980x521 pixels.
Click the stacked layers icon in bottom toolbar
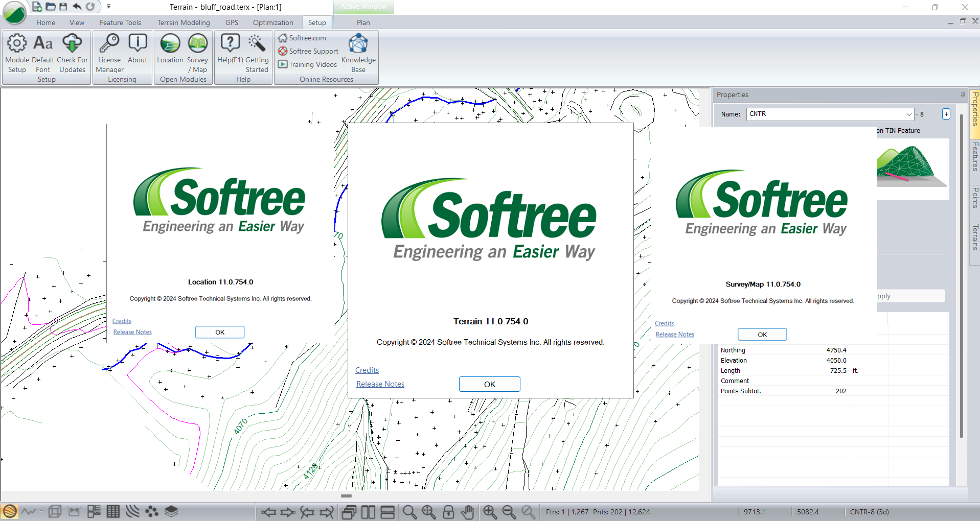[x=171, y=511]
